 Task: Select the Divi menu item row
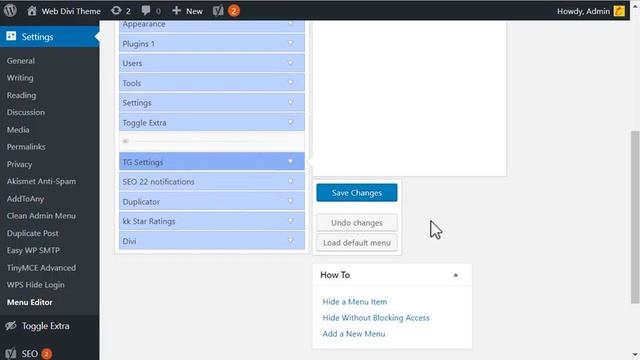212,241
